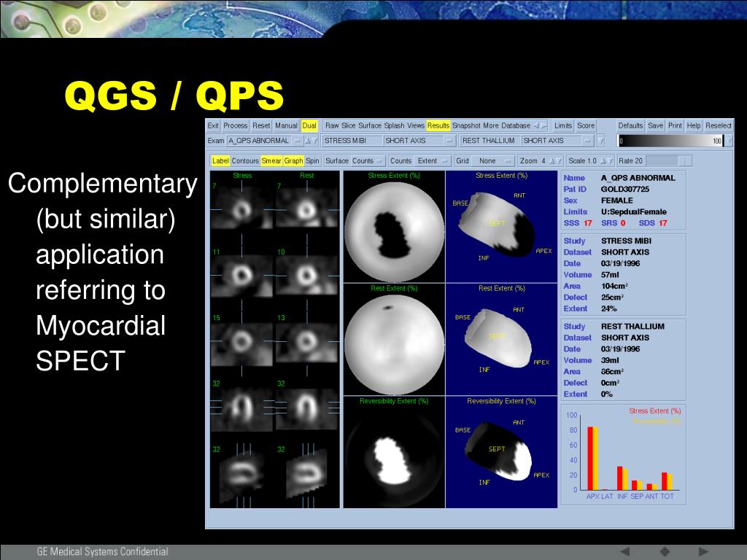Toggle the Spin display option

(x=312, y=161)
